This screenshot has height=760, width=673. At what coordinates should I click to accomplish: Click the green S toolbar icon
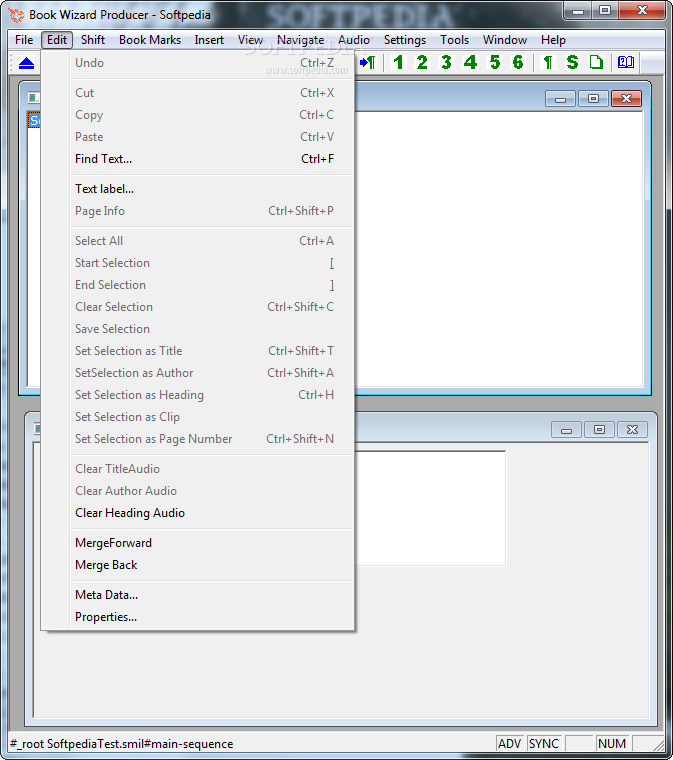click(x=572, y=63)
